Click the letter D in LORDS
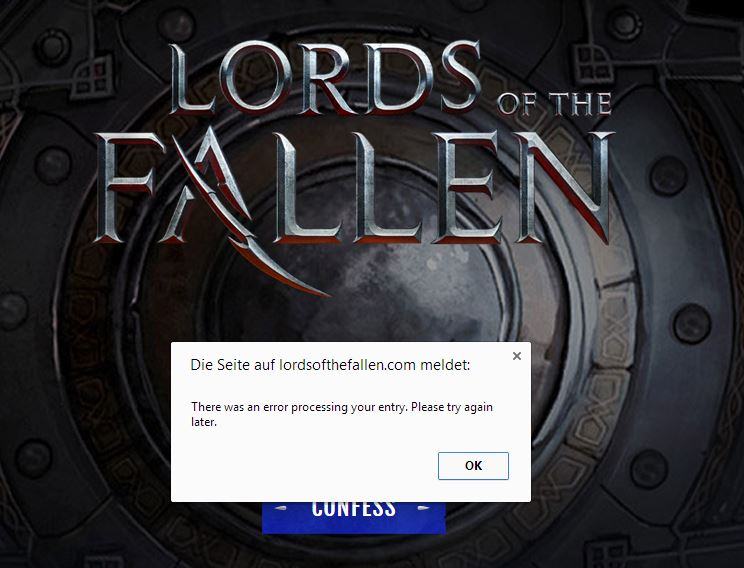The height and width of the screenshot is (568, 744). (398, 79)
